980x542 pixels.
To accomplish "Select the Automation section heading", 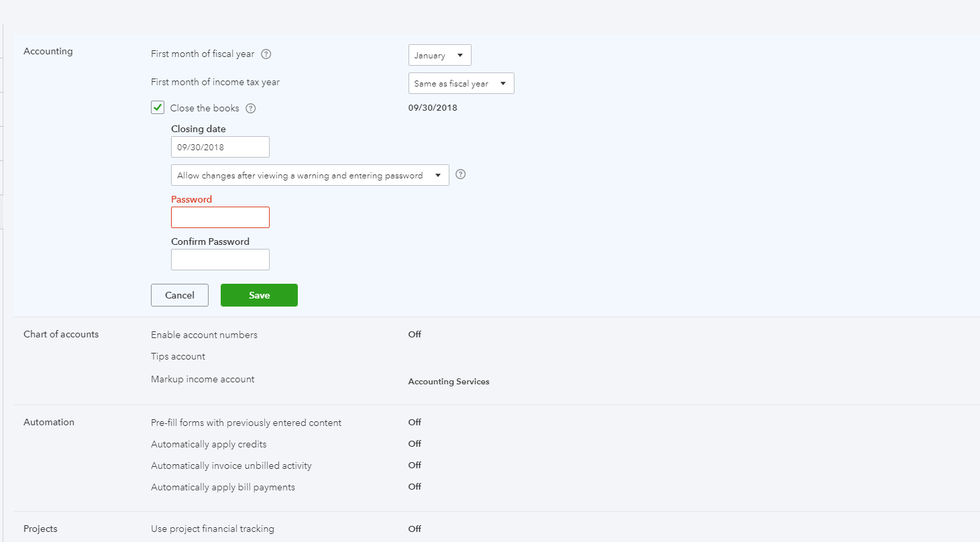I will [49, 422].
